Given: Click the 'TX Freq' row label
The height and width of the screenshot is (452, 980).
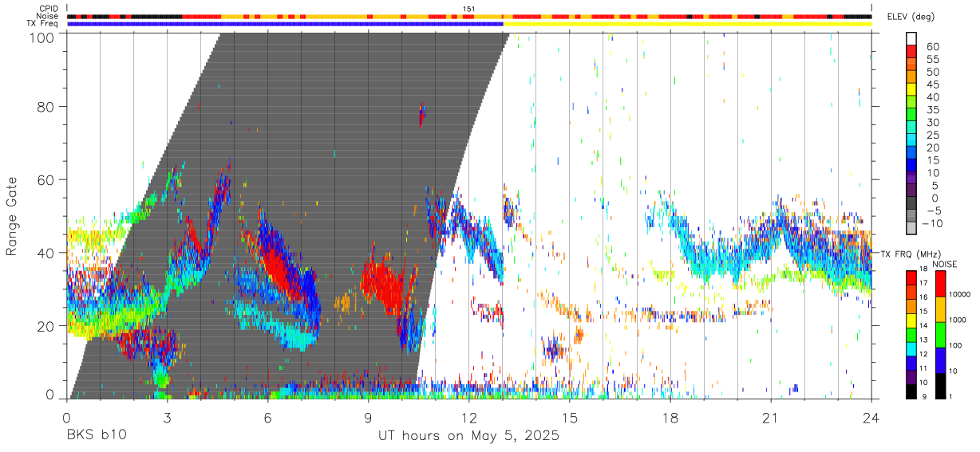Looking at the screenshot, I should pos(44,24).
